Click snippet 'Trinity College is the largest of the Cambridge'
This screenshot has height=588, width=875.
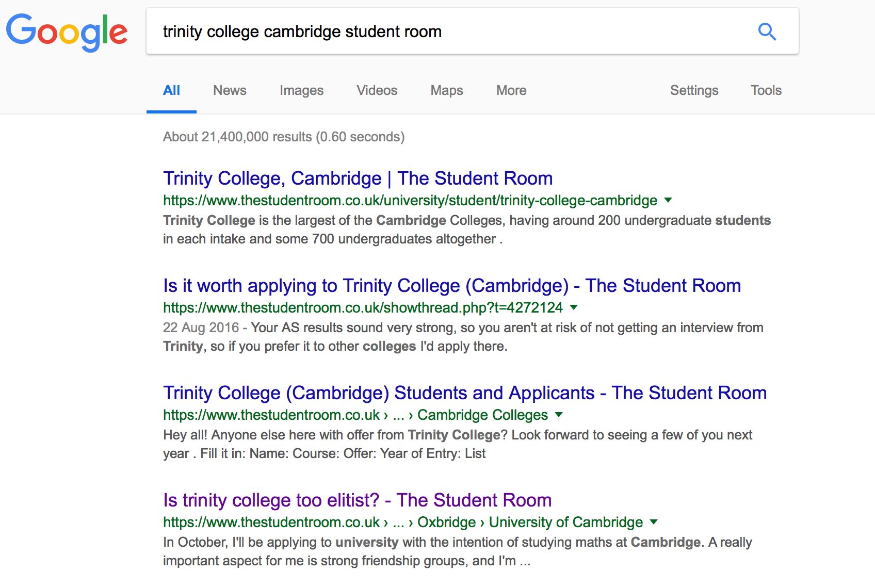(x=467, y=230)
